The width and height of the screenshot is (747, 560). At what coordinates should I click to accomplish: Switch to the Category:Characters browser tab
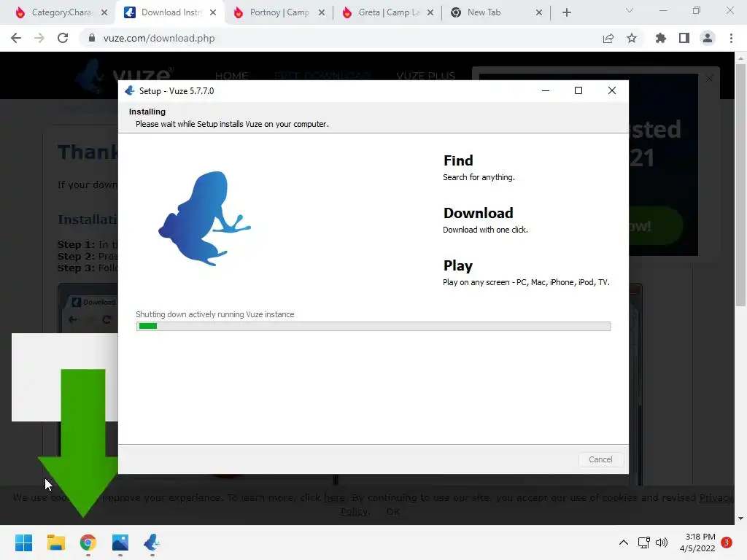[61, 12]
